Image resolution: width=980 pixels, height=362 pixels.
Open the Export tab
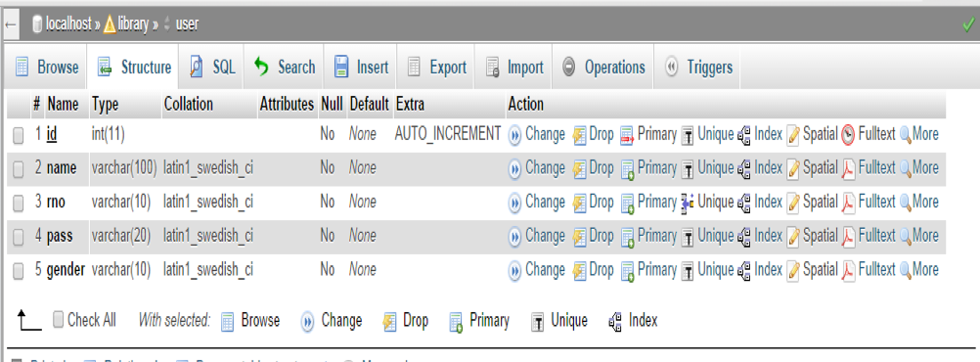(437, 67)
